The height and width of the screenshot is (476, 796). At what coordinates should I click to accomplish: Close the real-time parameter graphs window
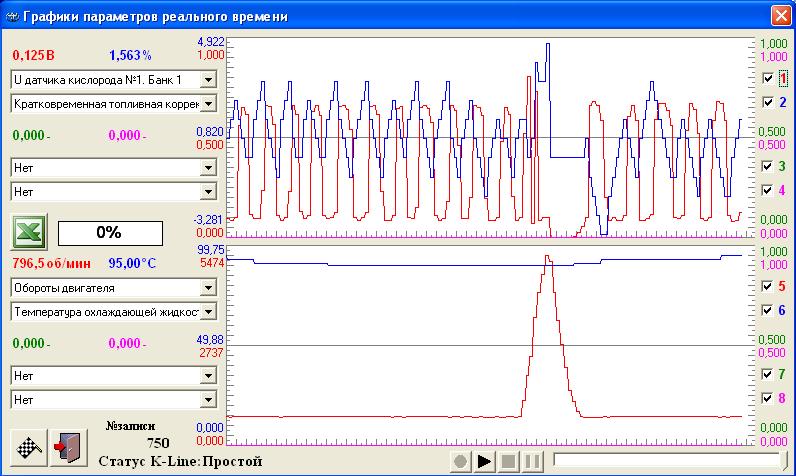point(780,17)
